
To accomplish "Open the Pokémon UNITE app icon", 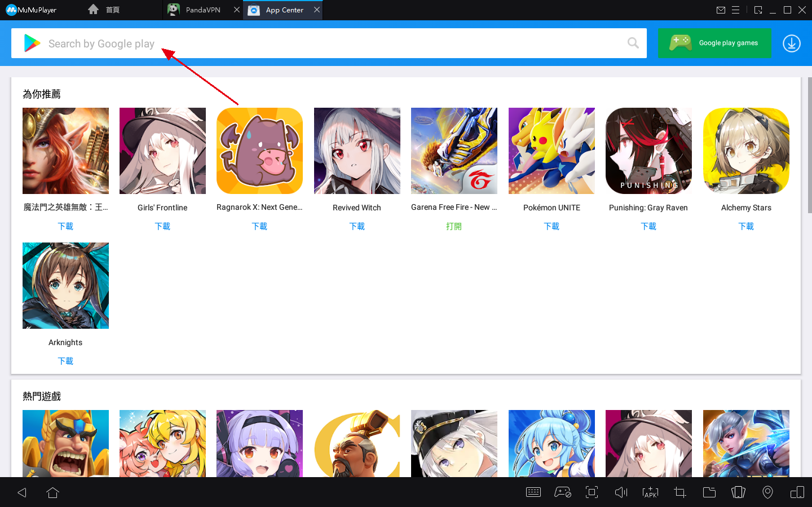I will (551, 151).
